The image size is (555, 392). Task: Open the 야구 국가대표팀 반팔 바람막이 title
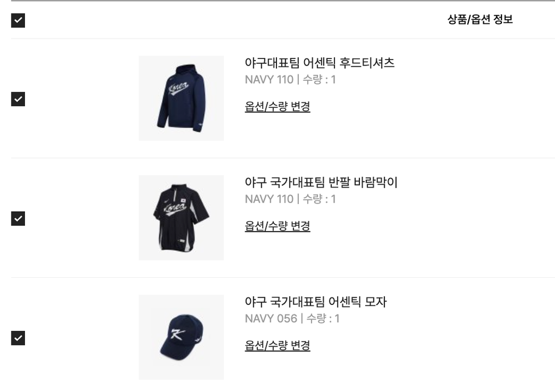click(321, 182)
